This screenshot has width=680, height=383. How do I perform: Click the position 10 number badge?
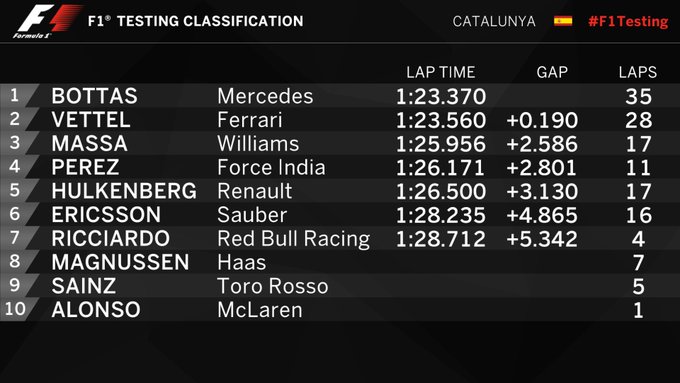[15, 309]
